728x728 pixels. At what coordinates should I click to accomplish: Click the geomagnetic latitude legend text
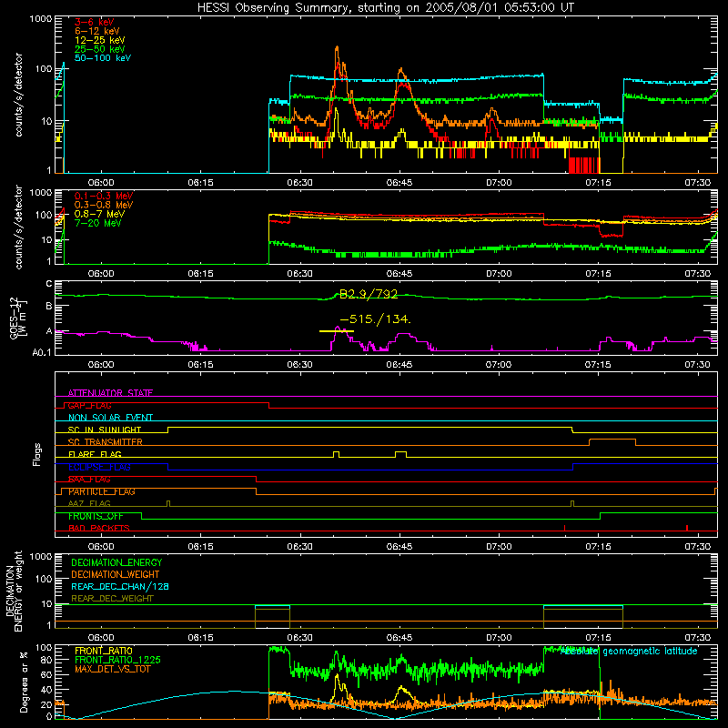coord(629,651)
